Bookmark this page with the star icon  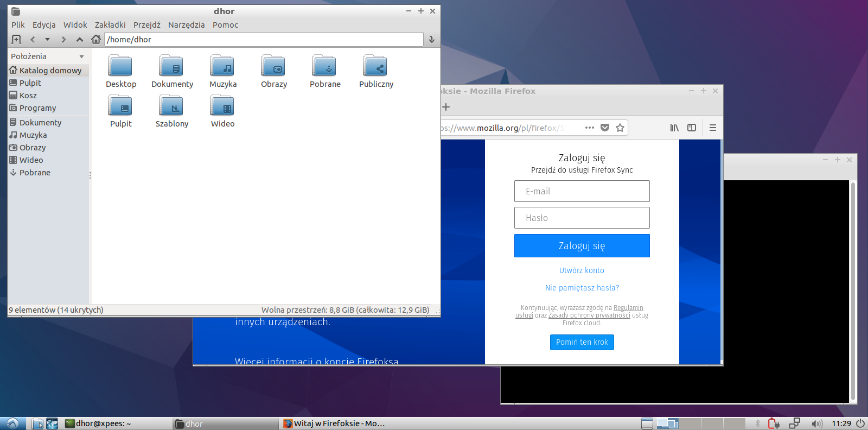coord(620,128)
